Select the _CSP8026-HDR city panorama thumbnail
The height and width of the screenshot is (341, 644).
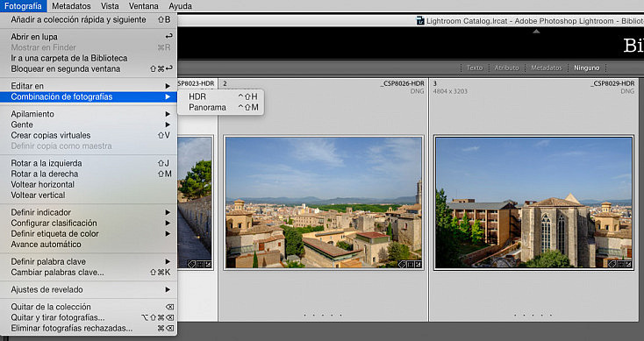point(324,202)
